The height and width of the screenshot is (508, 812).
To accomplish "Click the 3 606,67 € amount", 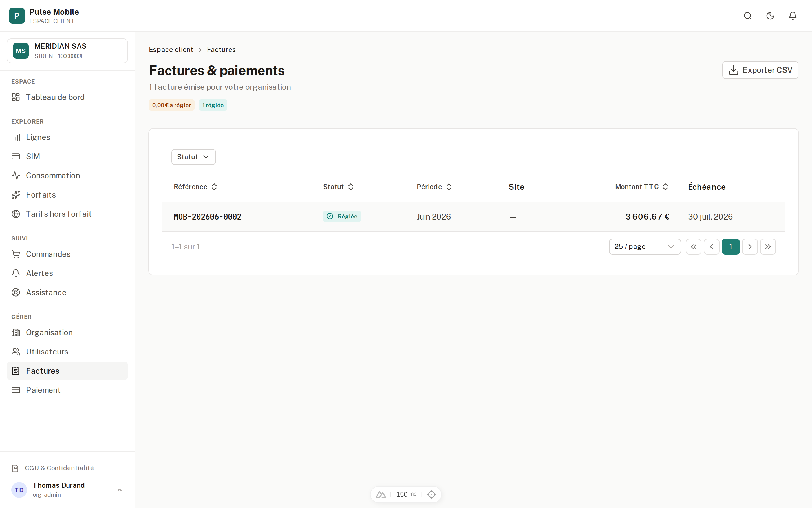I will pos(647,217).
